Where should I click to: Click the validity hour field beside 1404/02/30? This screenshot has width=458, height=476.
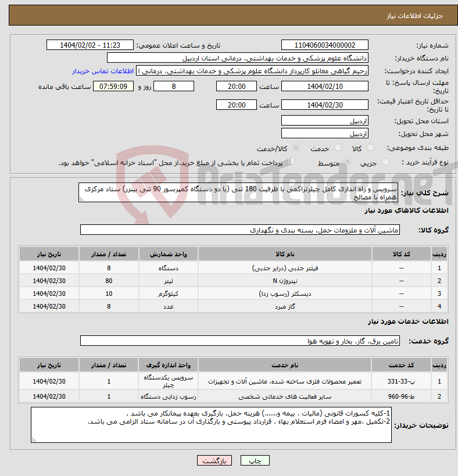click(237, 105)
